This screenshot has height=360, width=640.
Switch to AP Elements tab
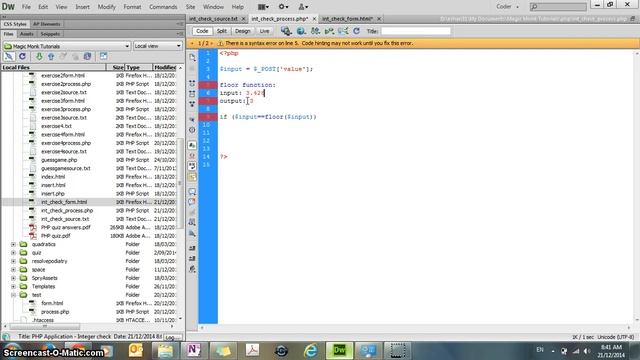(47, 24)
